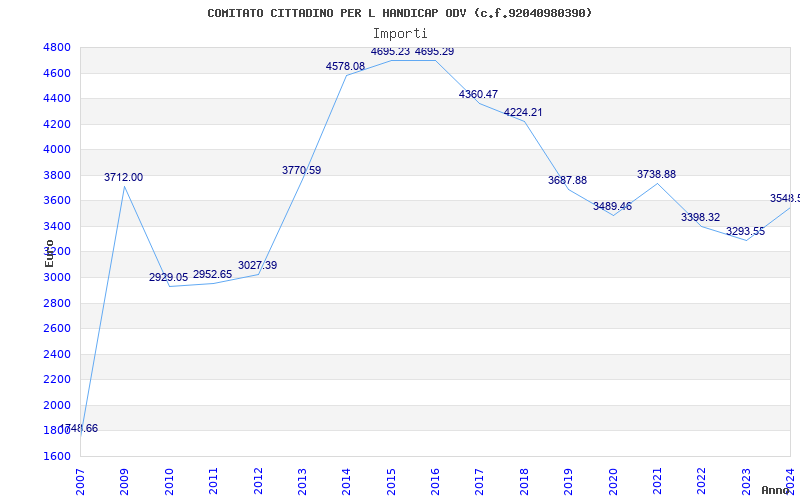This screenshot has width=800, height=500.
Task: Click the 2009 x-axis year label
Action: pyautogui.click(x=124, y=482)
